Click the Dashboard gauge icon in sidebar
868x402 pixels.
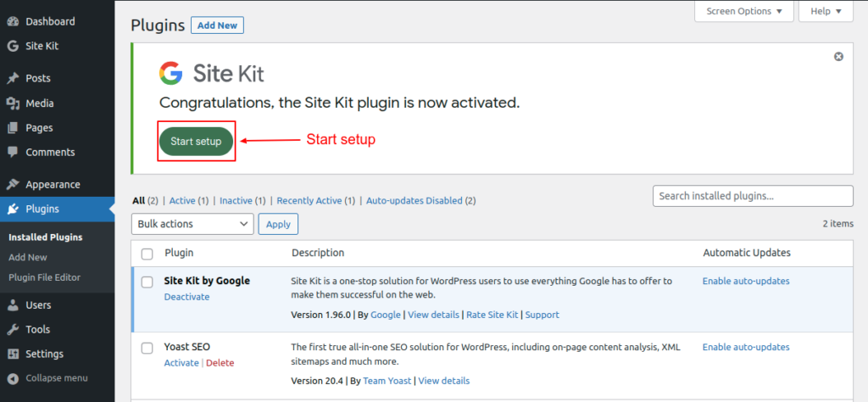(13, 21)
